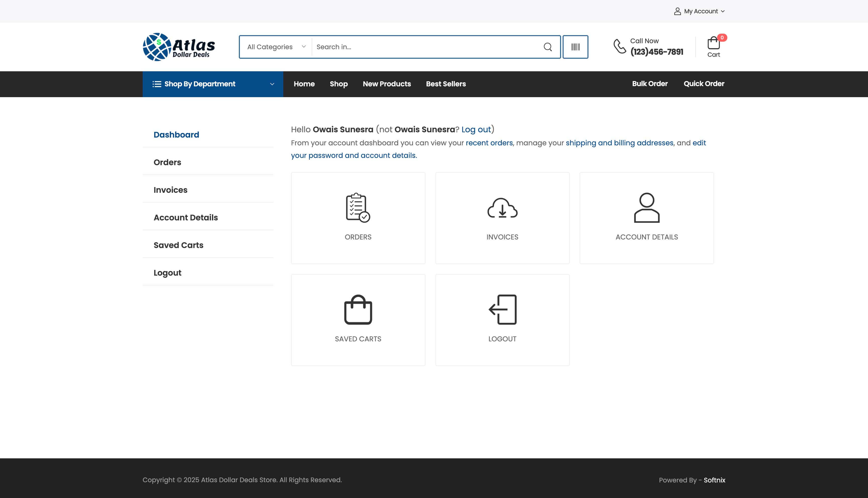Expand Shop By Department menu

click(212, 84)
